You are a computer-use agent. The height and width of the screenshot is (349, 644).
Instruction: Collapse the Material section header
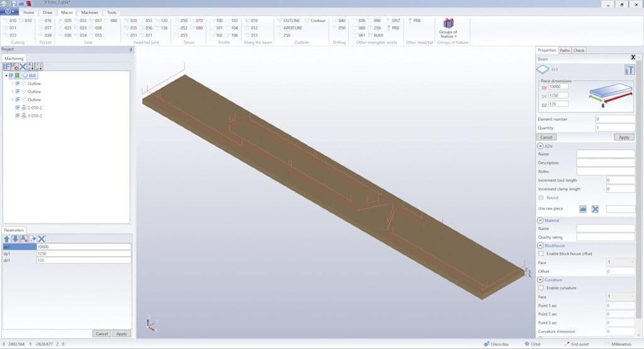[540, 220]
